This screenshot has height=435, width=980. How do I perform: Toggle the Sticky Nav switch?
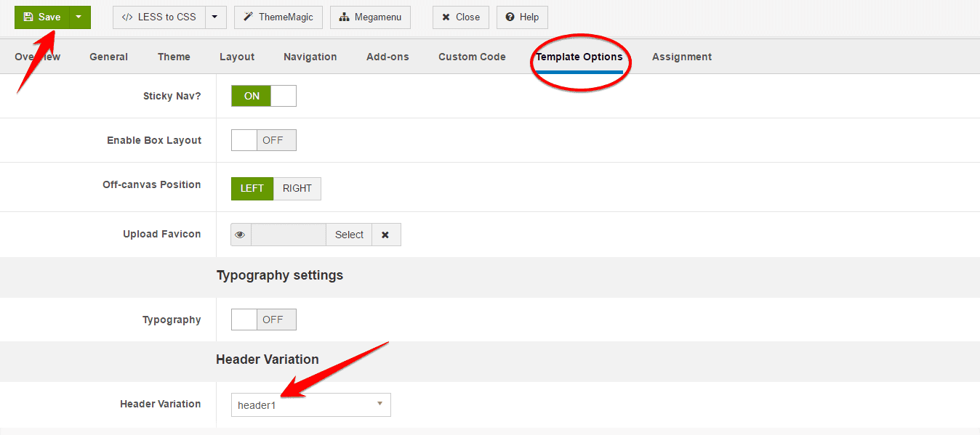click(263, 96)
